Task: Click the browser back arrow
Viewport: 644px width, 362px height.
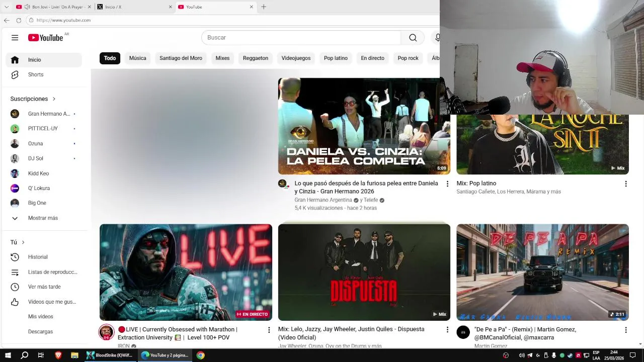Action: pyautogui.click(x=6, y=20)
